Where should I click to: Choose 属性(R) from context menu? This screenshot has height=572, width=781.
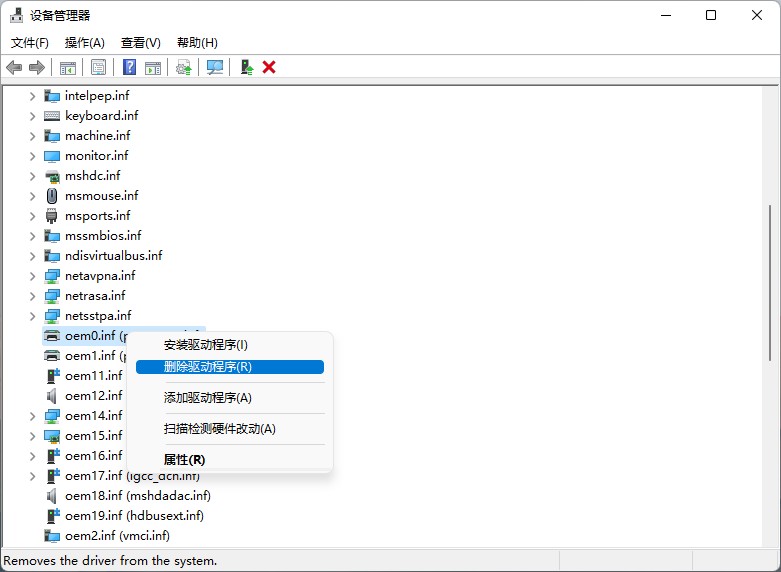tap(230, 459)
